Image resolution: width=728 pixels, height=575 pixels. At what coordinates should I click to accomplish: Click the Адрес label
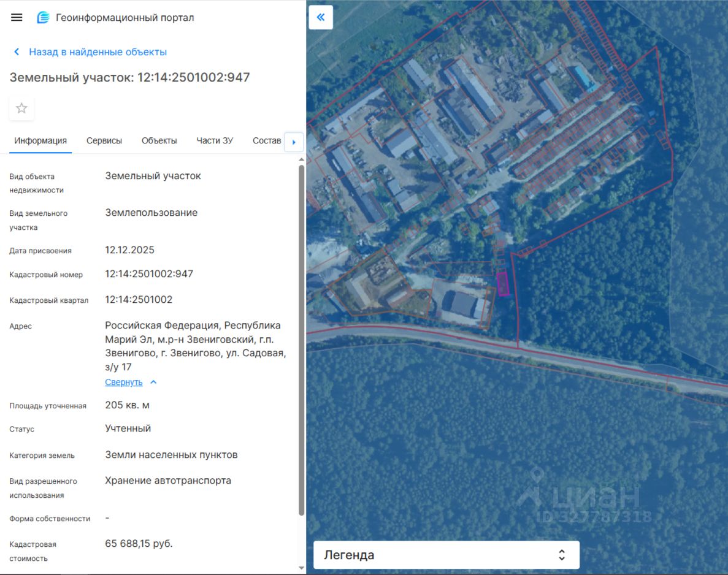coord(20,326)
